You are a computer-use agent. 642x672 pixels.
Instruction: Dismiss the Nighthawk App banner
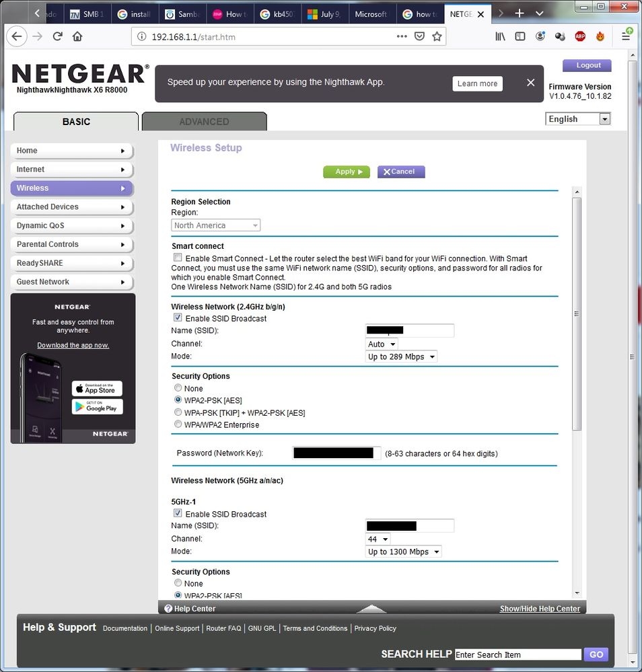point(530,83)
